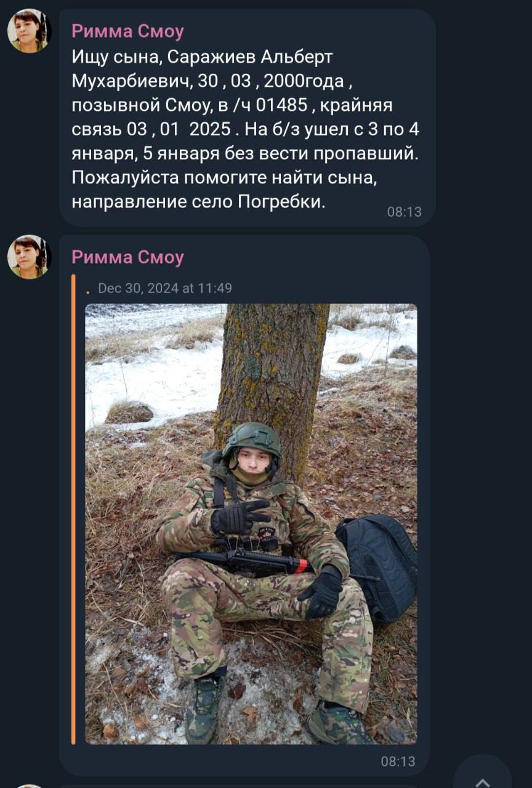
Task: Tap the small dot before Dec 30 date
Action: coord(87,292)
